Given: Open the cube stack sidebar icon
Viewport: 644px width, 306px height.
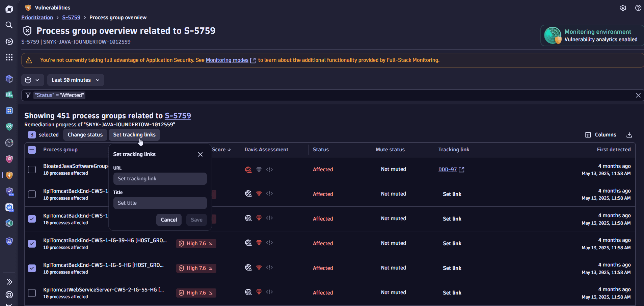Looking at the screenshot, I should [9, 79].
